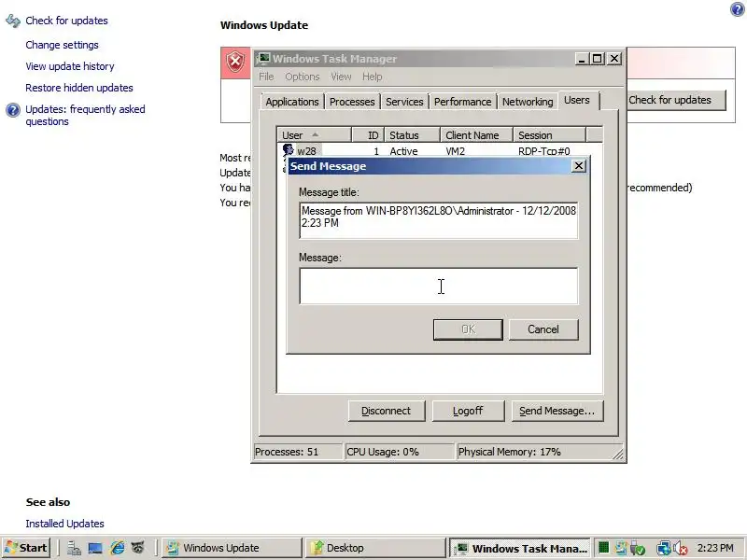Click the Send Message... button
This screenshot has height=560, width=747.
pyautogui.click(x=557, y=411)
